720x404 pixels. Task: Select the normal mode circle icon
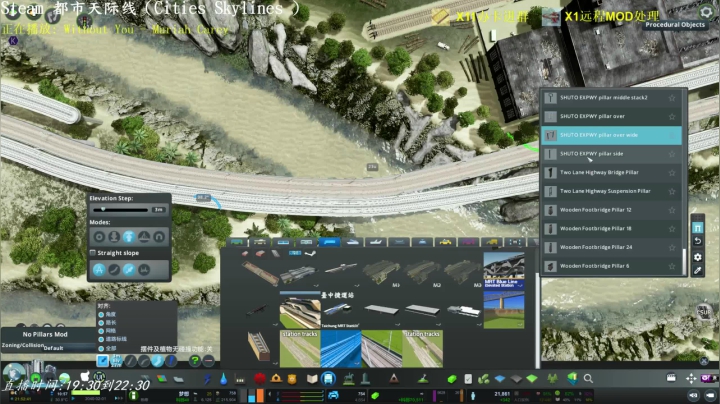(99, 237)
